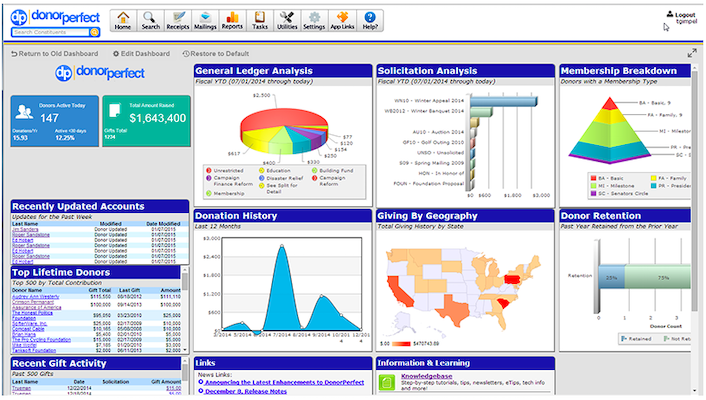This screenshot has height=400, width=706.
Task: Open Jim Sanders in Recently Updated Accounts
Action: coord(25,229)
